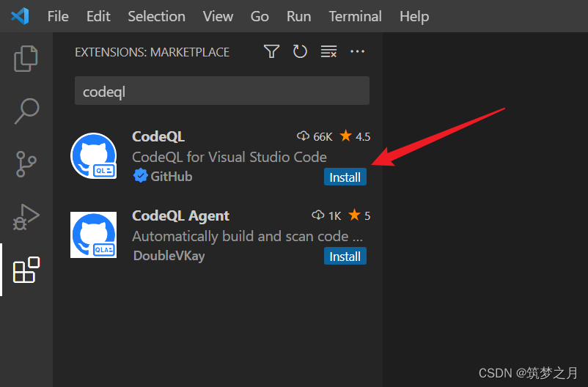
Task: Open the Search view in activity bar
Action: [x=26, y=111]
